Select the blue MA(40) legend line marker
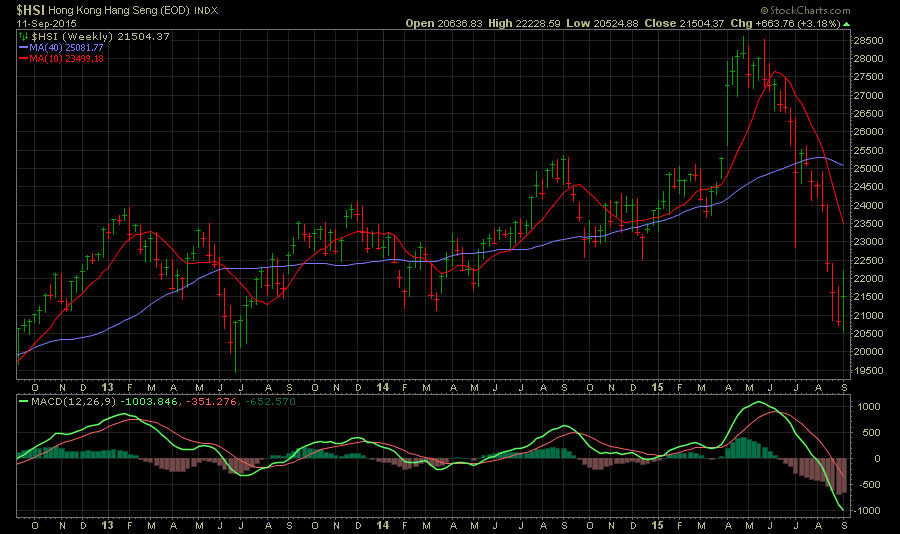The image size is (900, 534). click(22, 47)
